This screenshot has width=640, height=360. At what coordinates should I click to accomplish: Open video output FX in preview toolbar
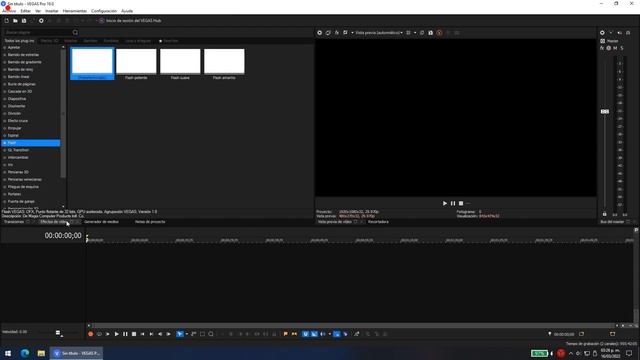click(337, 33)
